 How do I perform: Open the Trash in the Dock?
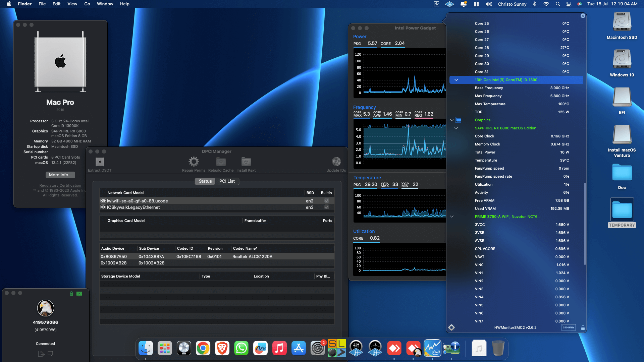tap(498, 349)
